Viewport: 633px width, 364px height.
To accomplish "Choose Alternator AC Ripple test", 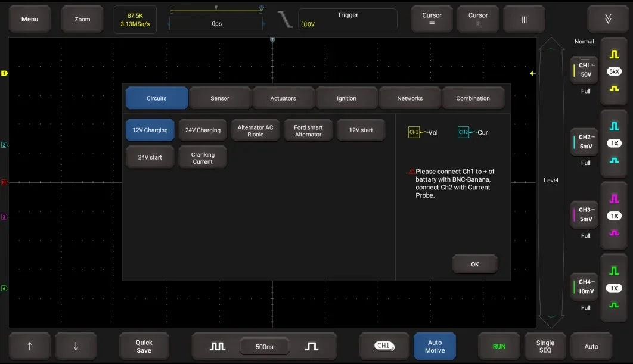I will pos(255,130).
